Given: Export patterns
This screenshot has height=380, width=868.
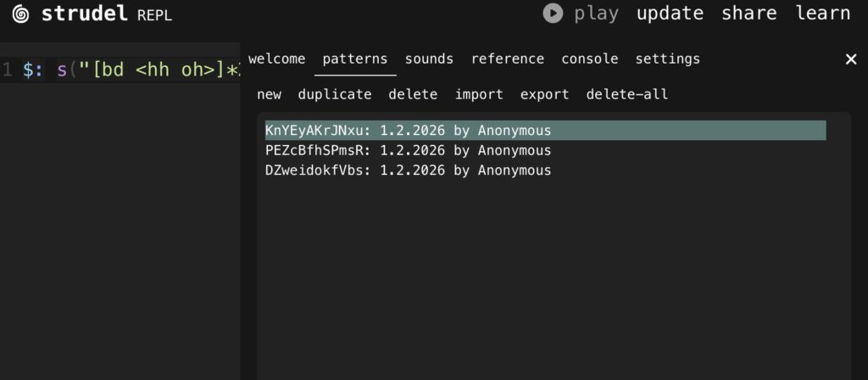Looking at the screenshot, I should (544, 95).
